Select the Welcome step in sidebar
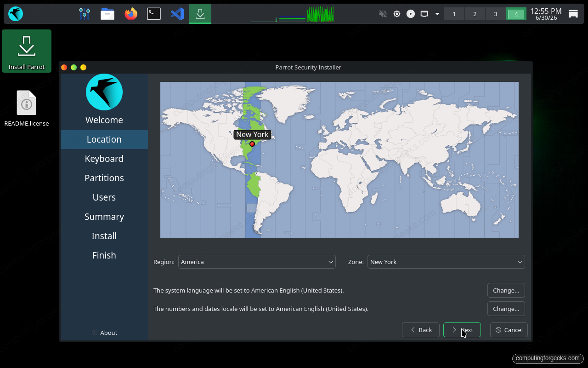Image resolution: width=588 pixels, height=368 pixels. pyautogui.click(x=104, y=120)
